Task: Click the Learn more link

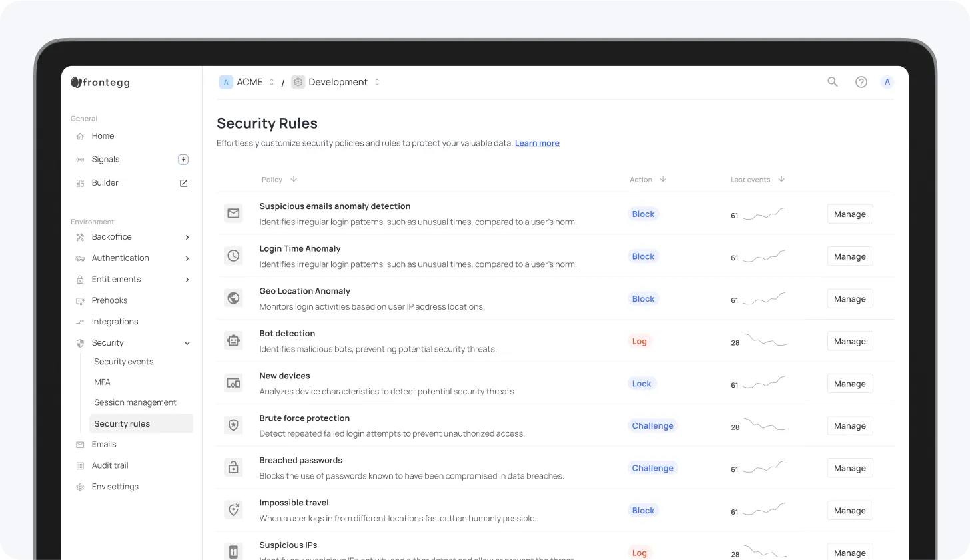Action: [x=537, y=143]
